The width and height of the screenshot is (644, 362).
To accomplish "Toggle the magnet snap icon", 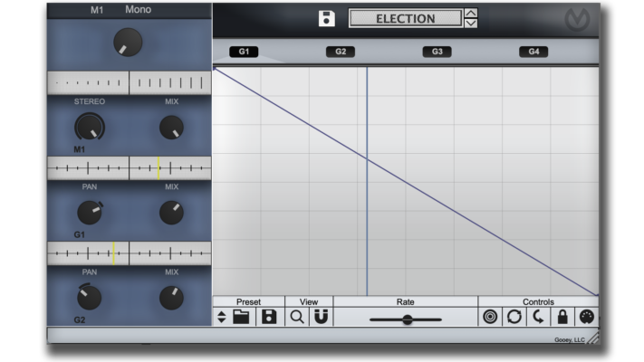I will (x=321, y=317).
